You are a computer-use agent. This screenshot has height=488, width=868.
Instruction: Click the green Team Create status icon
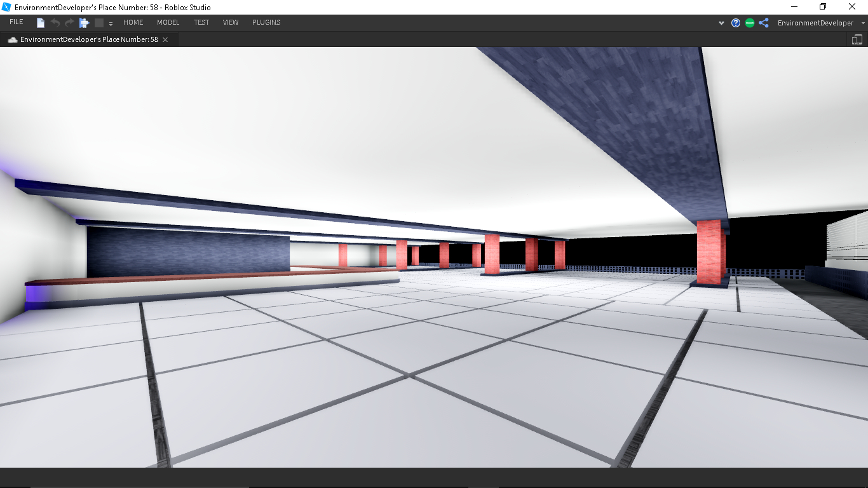750,23
